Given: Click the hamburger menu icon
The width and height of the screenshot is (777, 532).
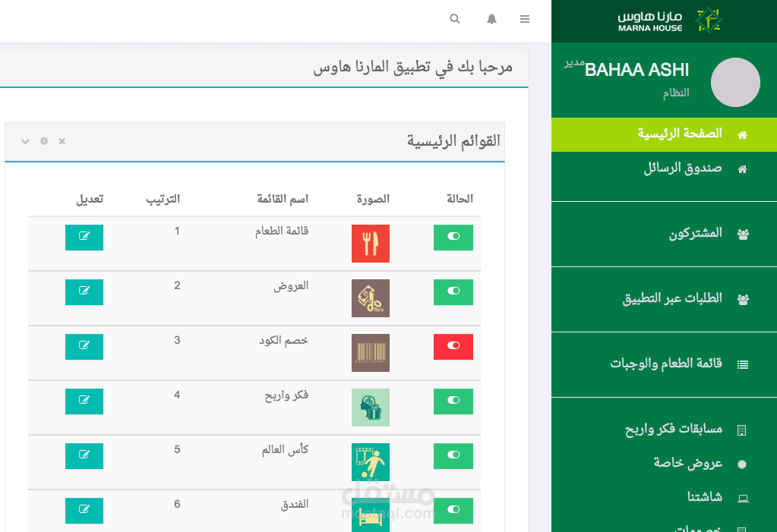Looking at the screenshot, I should (x=524, y=18).
